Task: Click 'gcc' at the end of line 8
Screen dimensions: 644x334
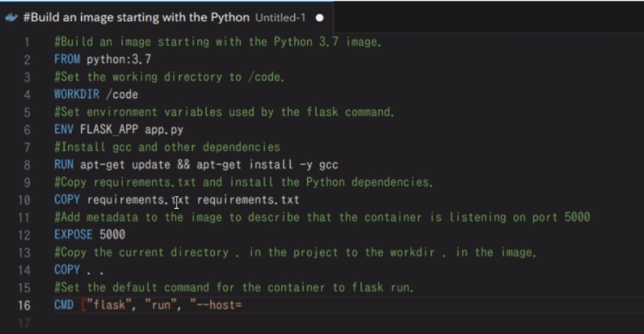Action: pyautogui.click(x=328, y=165)
